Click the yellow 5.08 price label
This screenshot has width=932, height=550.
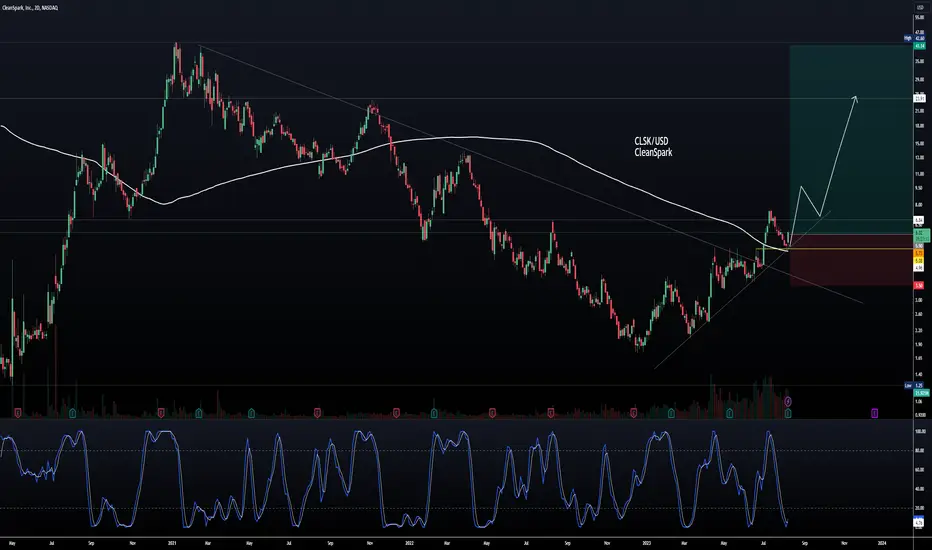tap(919, 260)
